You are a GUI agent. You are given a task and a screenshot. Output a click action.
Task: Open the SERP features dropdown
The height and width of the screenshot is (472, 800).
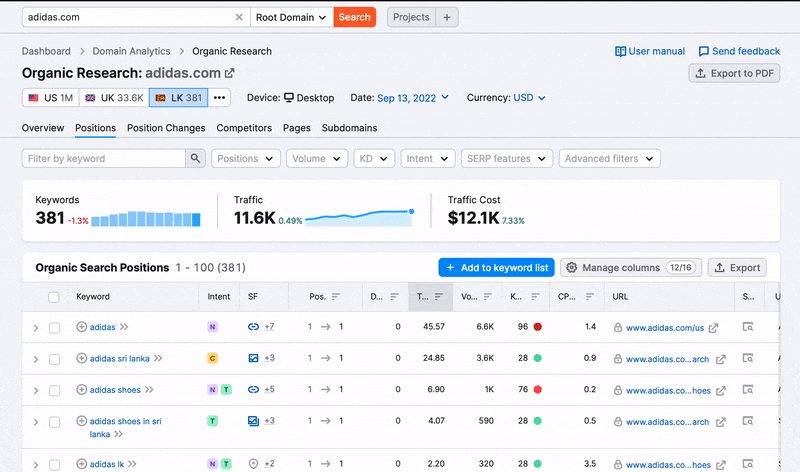(x=507, y=159)
